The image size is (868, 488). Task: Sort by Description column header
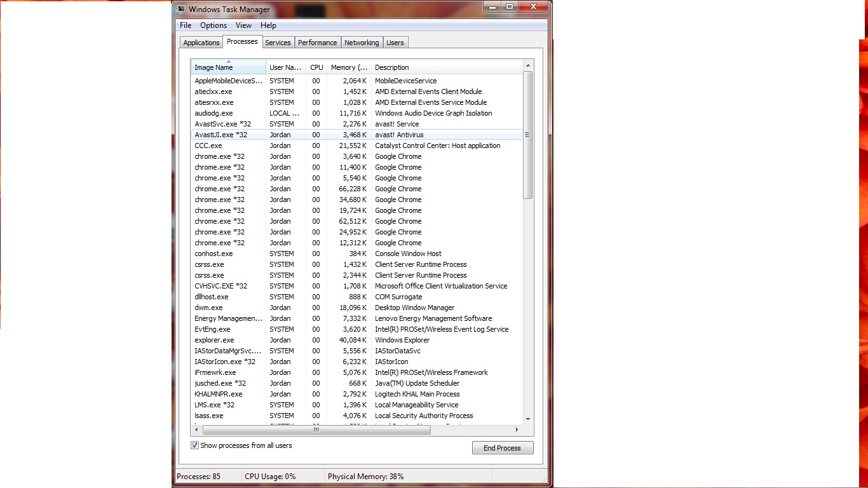tap(447, 67)
